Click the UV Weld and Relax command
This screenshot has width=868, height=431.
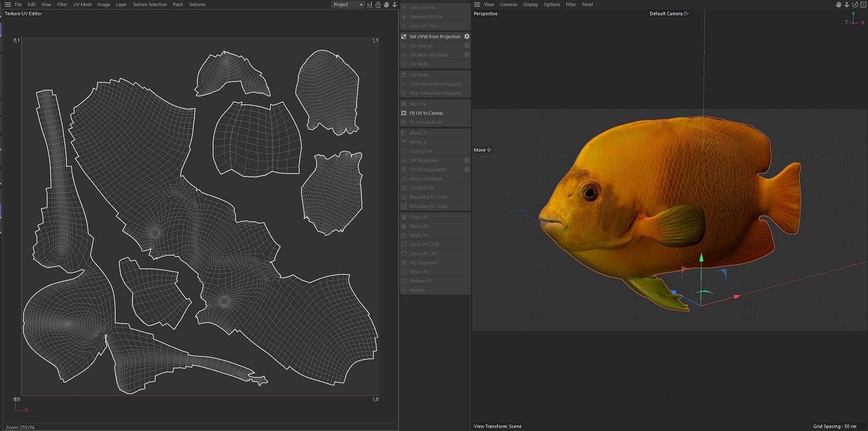pyautogui.click(x=431, y=55)
